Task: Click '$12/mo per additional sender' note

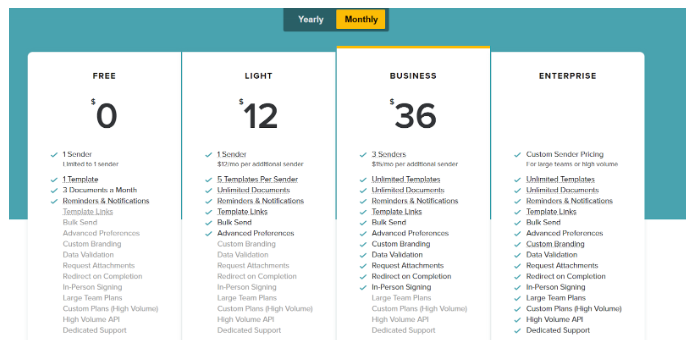Action: [260, 164]
